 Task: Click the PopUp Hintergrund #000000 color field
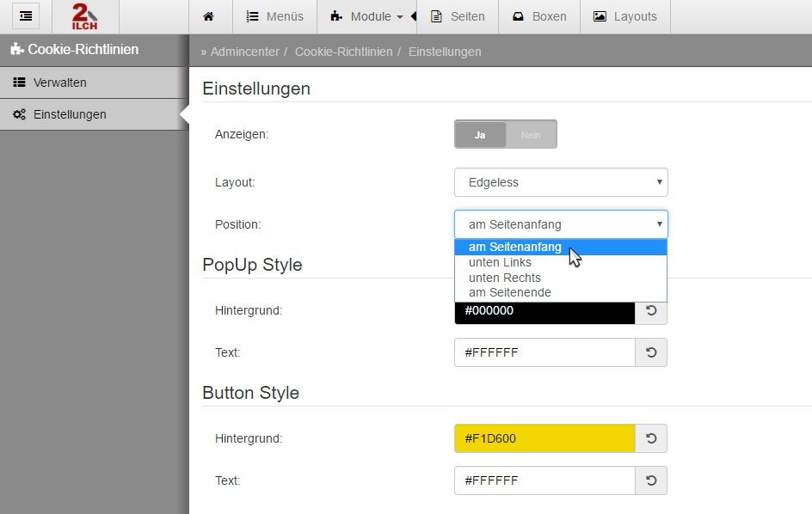544,313
